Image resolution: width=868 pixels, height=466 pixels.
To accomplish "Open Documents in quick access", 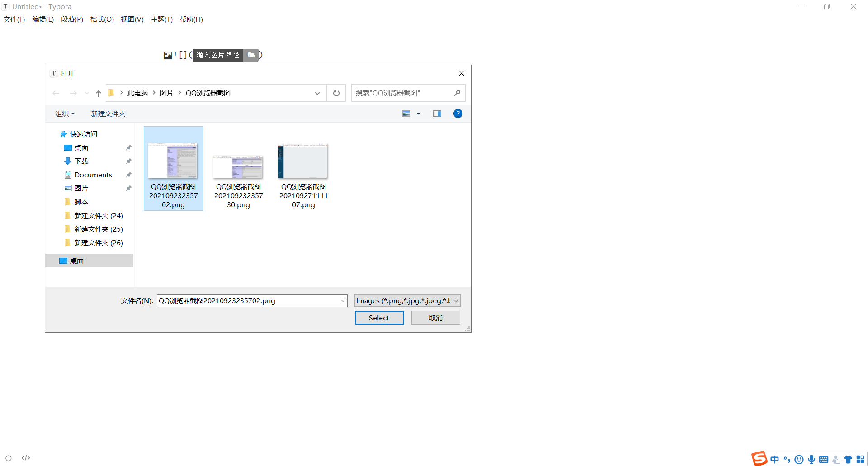I will click(x=93, y=175).
